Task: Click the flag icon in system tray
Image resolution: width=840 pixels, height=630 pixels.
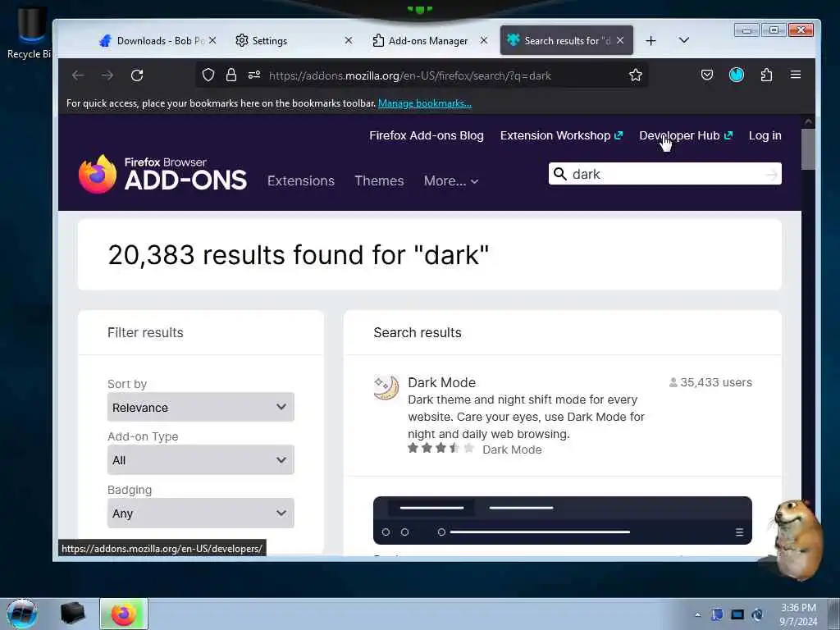Action: tap(717, 614)
